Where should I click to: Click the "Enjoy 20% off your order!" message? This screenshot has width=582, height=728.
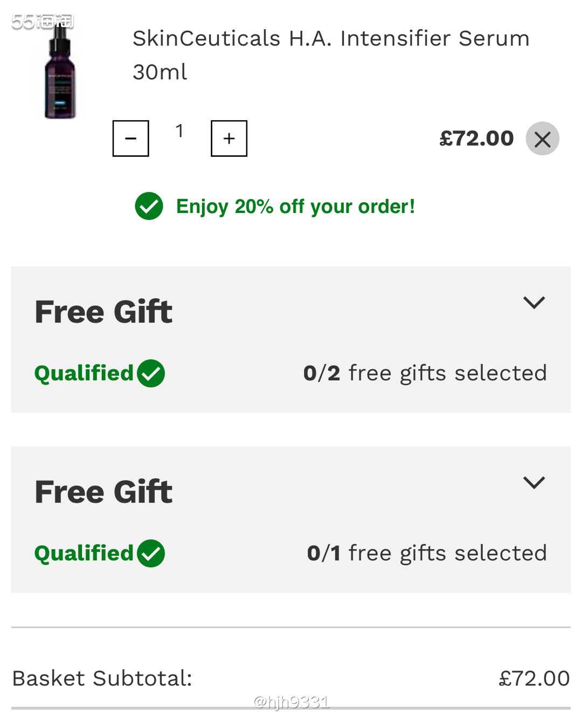pyautogui.click(x=295, y=207)
